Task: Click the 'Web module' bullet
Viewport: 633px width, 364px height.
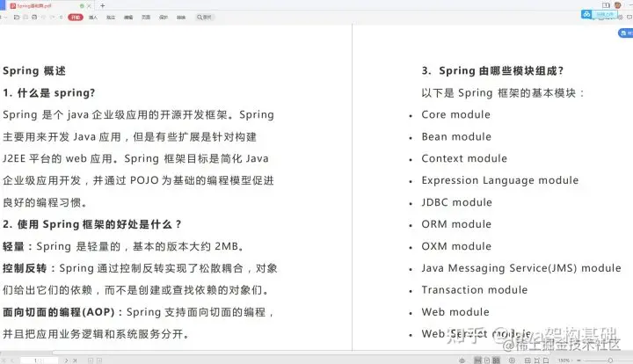Action: click(455, 312)
